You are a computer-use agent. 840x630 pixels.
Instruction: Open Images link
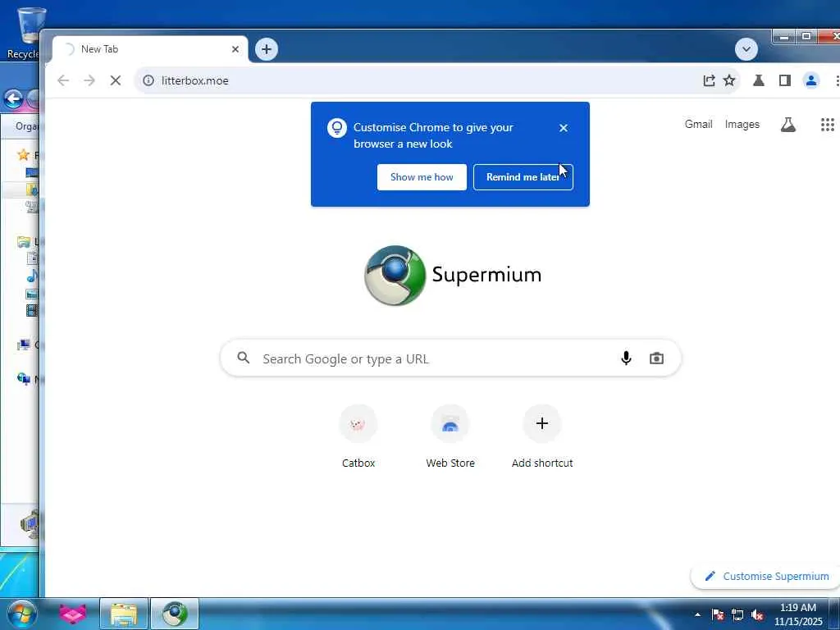coord(742,125)
